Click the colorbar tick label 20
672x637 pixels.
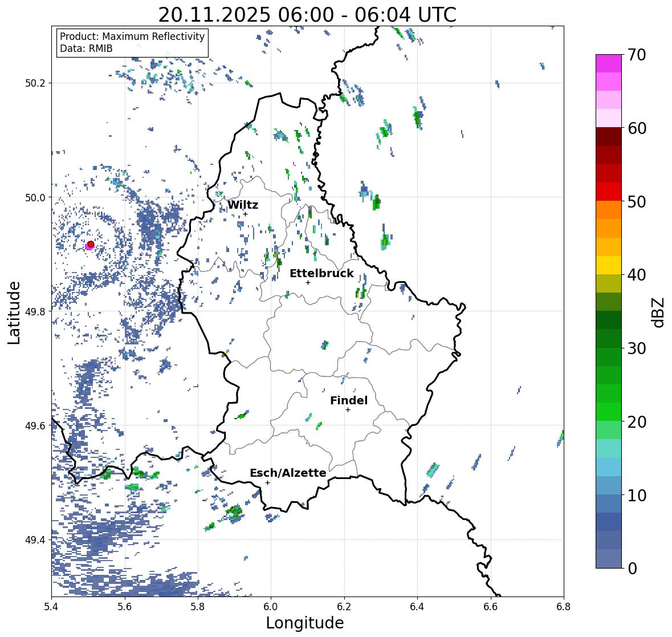637,422
